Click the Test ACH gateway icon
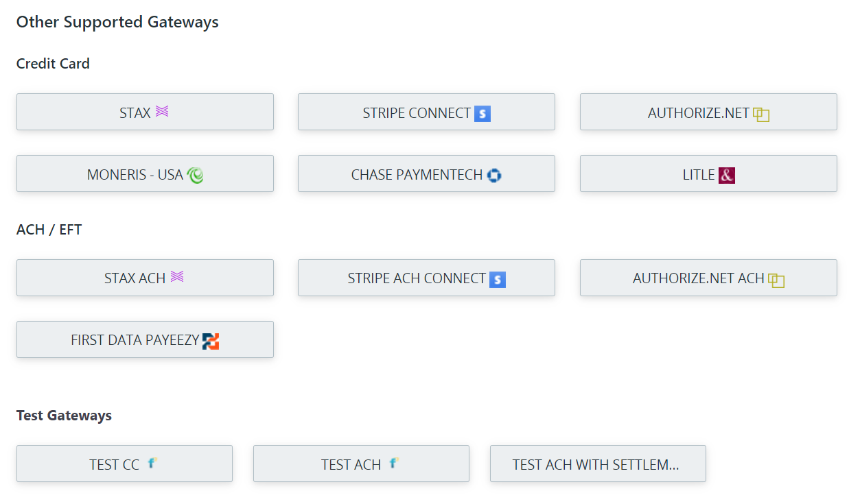 394,464
